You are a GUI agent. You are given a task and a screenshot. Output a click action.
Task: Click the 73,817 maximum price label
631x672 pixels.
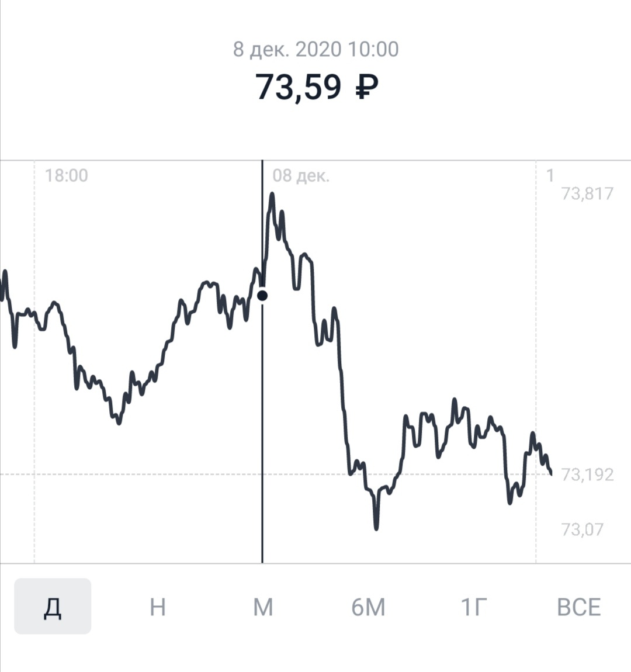pyautogui.click(x=587, y=194)
